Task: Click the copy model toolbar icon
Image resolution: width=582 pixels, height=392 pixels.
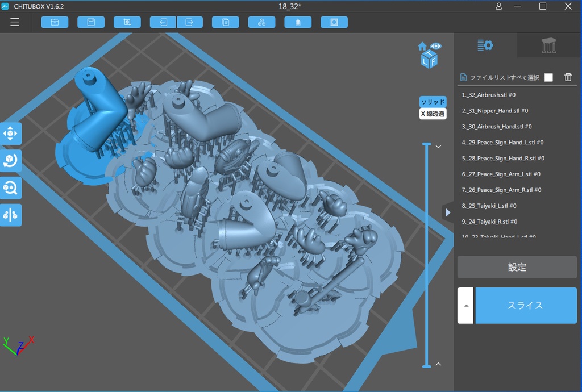Action: point(225,22)
